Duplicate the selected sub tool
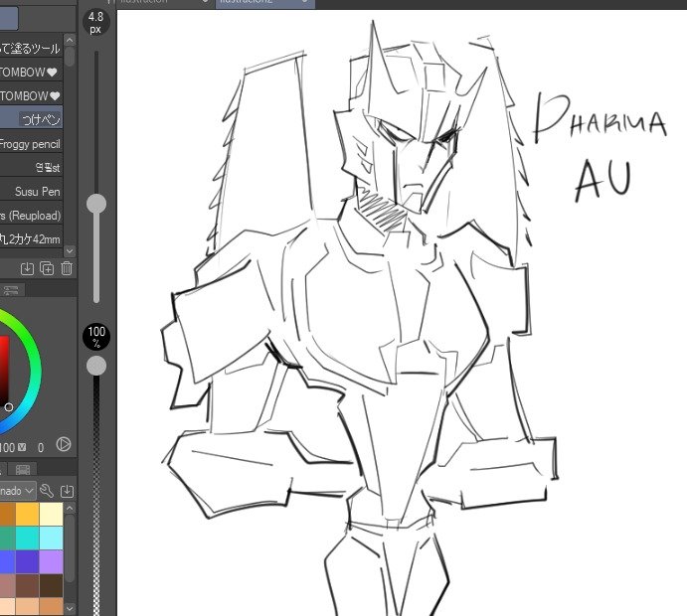687x616 pixels. [47, 268]
